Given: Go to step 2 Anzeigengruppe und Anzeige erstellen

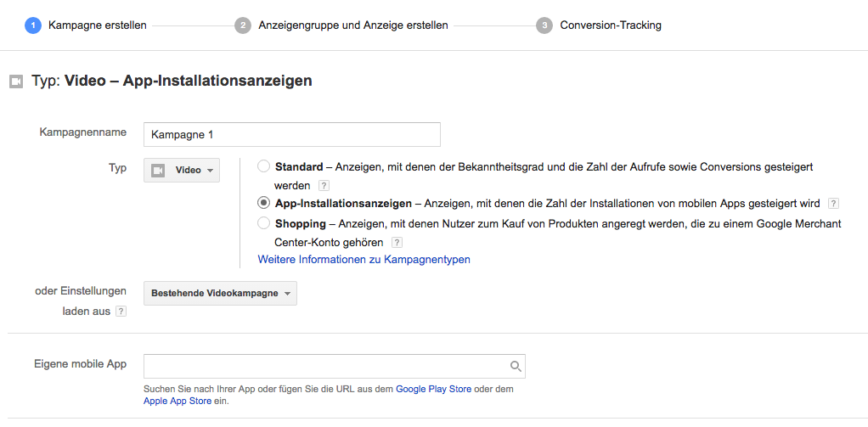Looking at the screenshot, I should [x=341, y=25].
